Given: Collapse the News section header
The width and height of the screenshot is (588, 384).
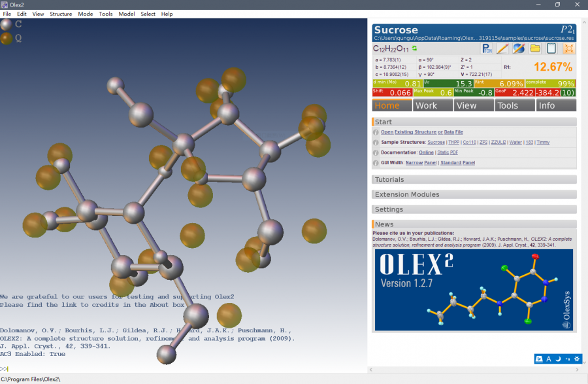Looking at the screenshot, I should (x=474, y=224).
